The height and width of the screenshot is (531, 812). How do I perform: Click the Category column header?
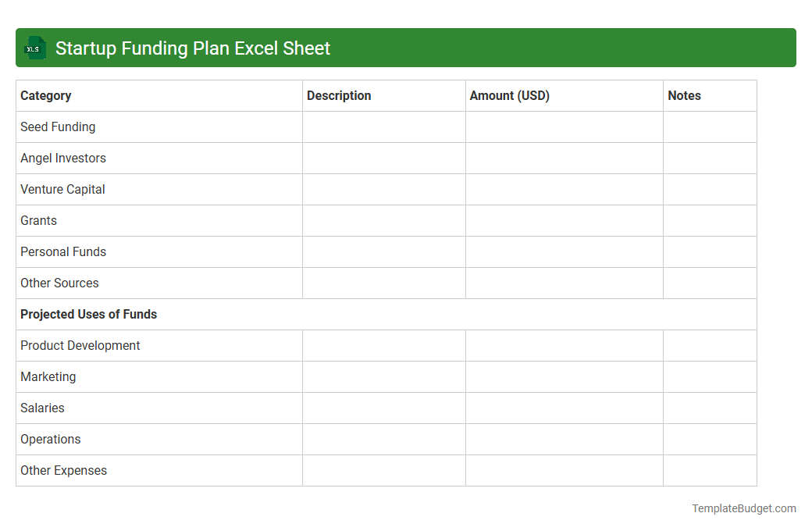45,95
